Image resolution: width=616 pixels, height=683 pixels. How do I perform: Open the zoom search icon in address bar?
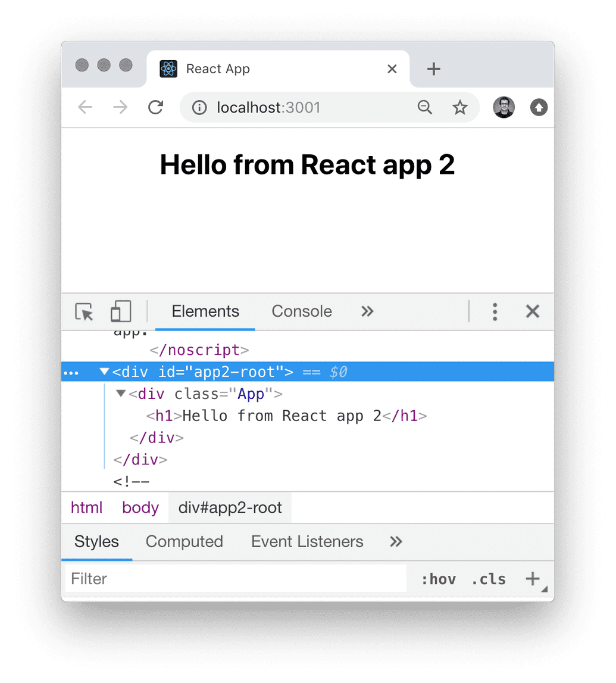(424, 107)
